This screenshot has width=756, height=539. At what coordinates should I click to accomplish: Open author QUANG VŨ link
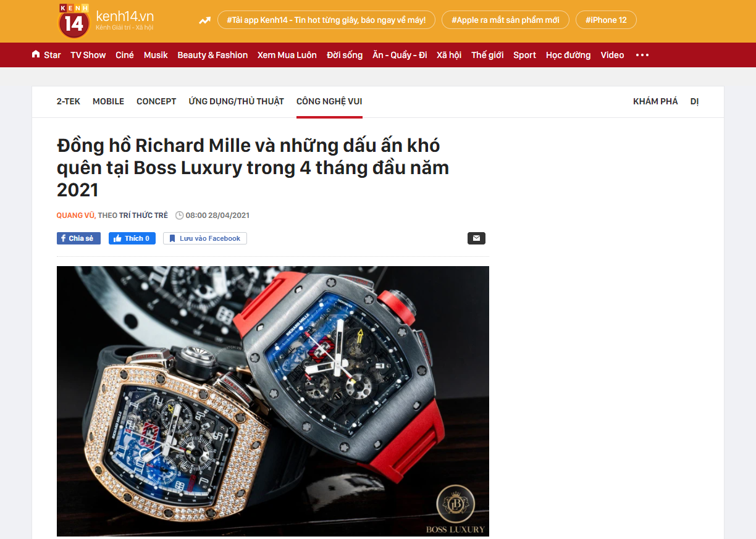point(76,215)
